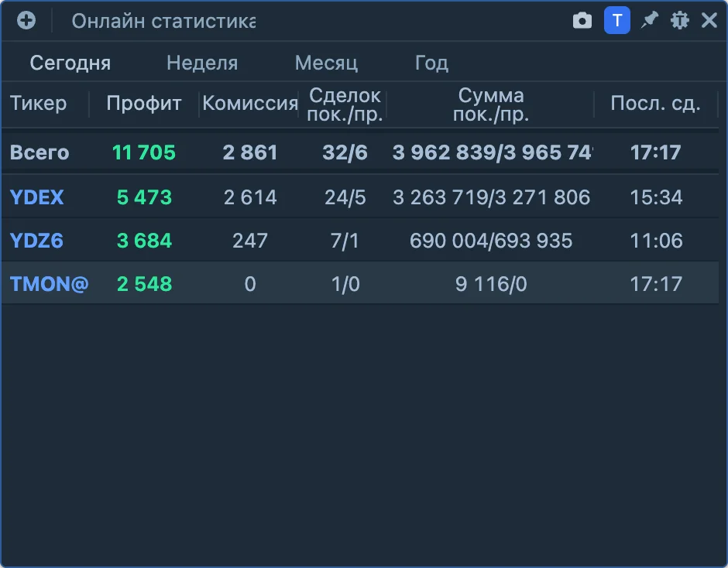728x568 pixels.
Task: Select the Год tab
Action: click(431, 63)
